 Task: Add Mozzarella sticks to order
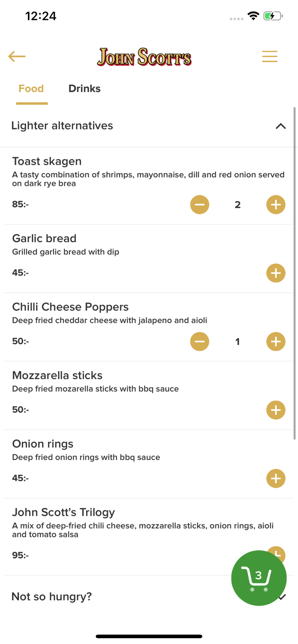pos(276,410)
